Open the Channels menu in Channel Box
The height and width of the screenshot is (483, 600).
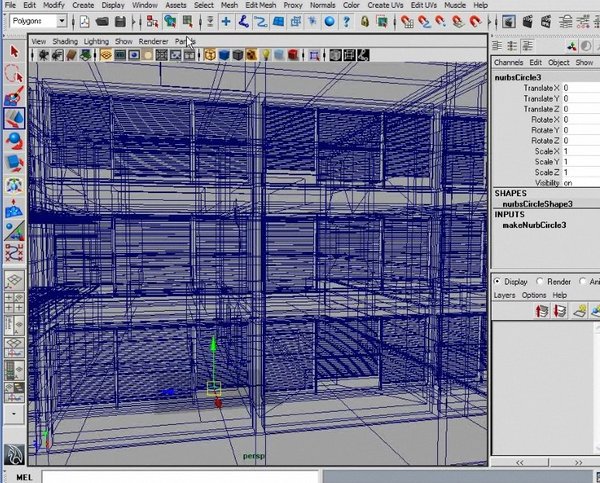coord(509,63)
